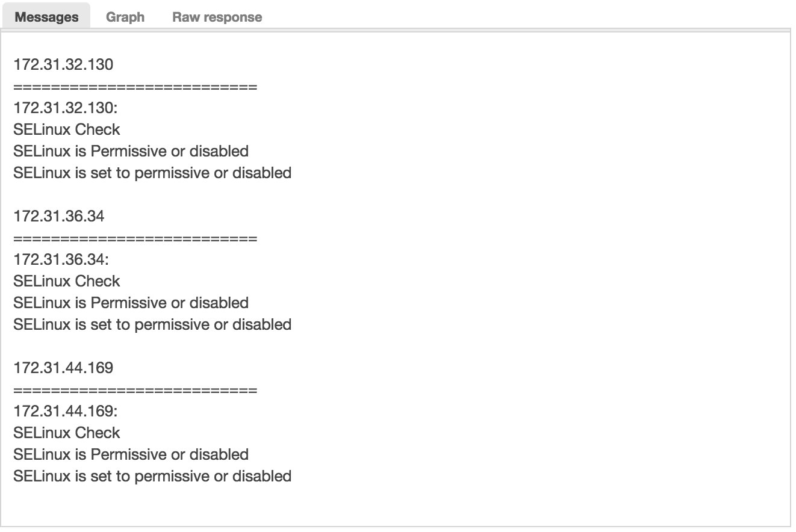Click the separator line below 172.31.32.130
Image resolution: width=796 pixels, height=532 pixels.
(135, 88)
